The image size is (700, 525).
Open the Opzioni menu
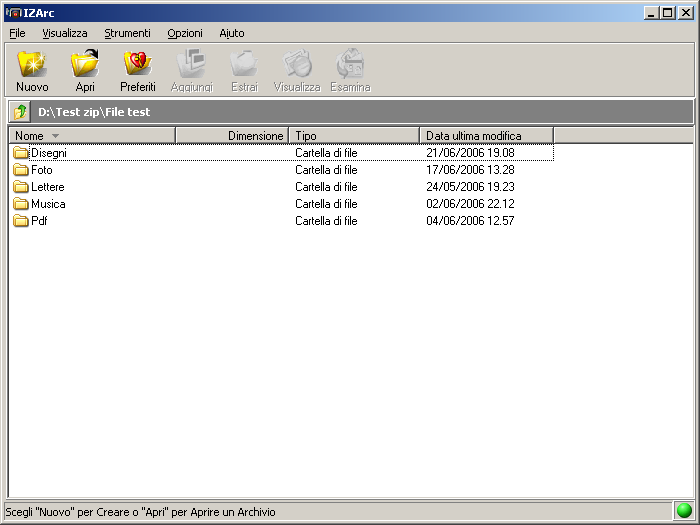tap(185, 33)
